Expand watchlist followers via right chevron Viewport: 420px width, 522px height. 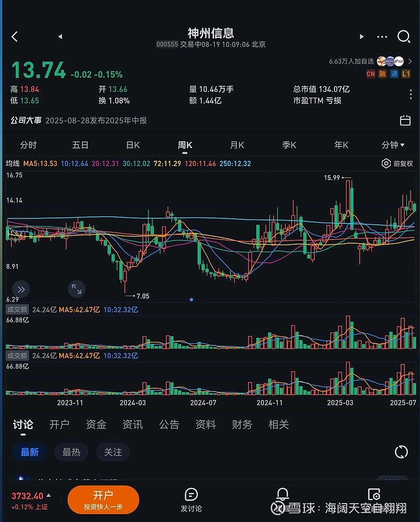tap(410, 61)
